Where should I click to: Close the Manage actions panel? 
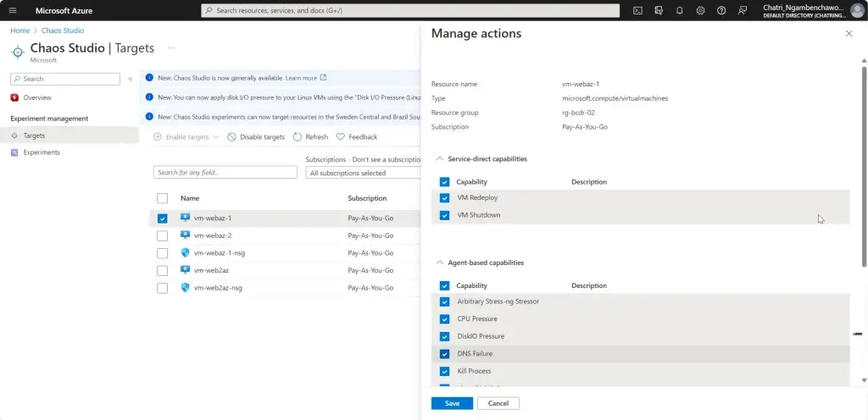(x=849, y=34)
